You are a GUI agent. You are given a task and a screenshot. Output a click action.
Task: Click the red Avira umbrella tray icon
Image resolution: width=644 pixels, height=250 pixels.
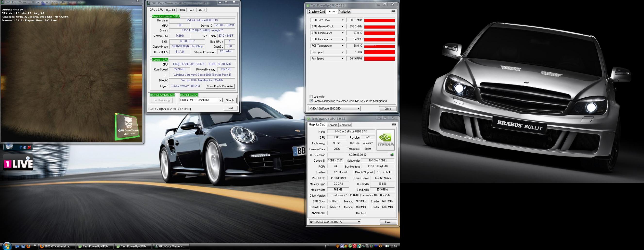tap(354, 246)
